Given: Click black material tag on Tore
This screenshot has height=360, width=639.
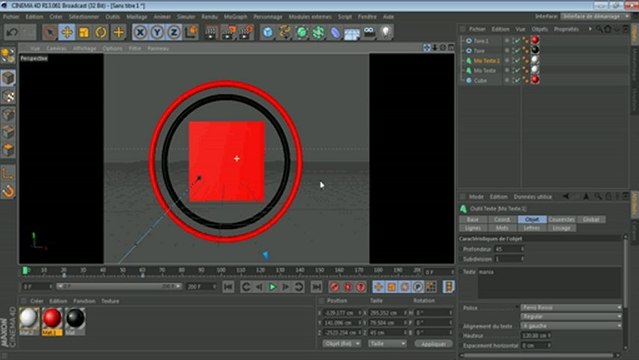Looking at the screenshot, I should pyautogui.click(x=535, y=50).
